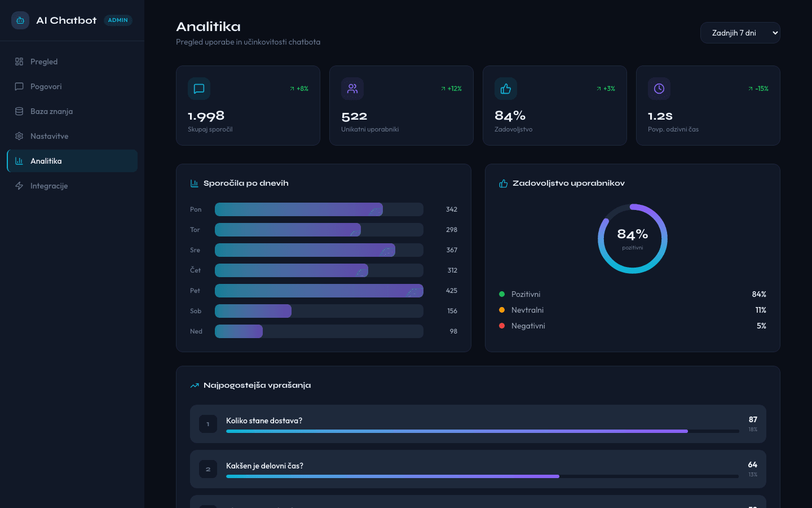Image resolution: width=812 pixels, height=508 pixels.
Task: Click the 64 count for delovni čas question
Action: pos(753,465)
